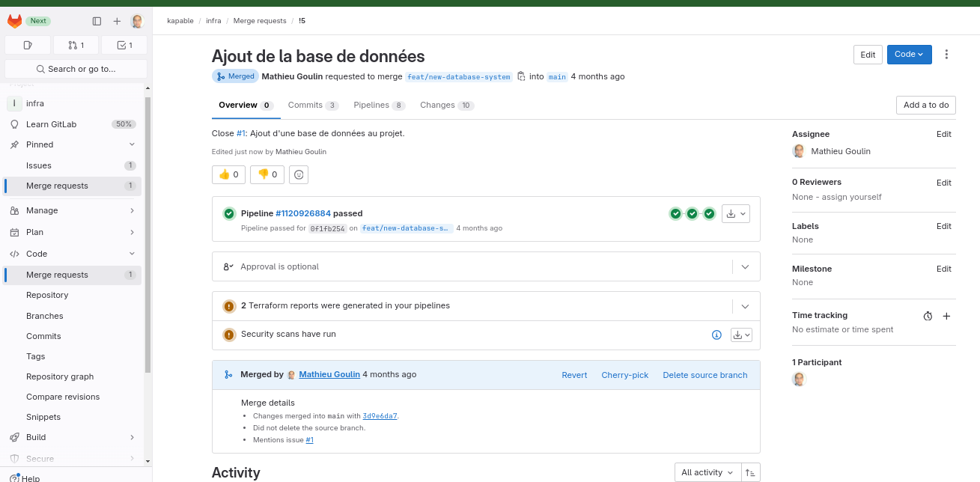Viewport: 980px width, 482px height.
Task: Open the All activity filter dropdown
Action: [705, 472]
